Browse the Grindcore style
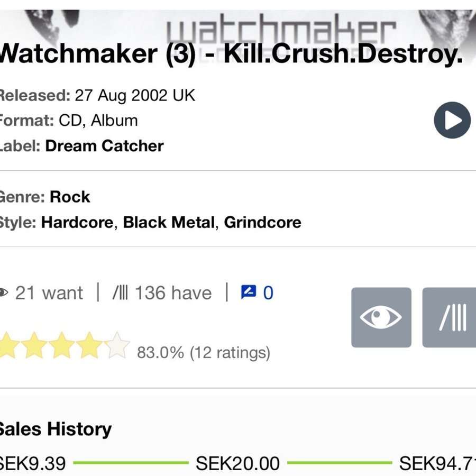Image resolution: width=476 pixels, height=476 pixels. (262, 222)
